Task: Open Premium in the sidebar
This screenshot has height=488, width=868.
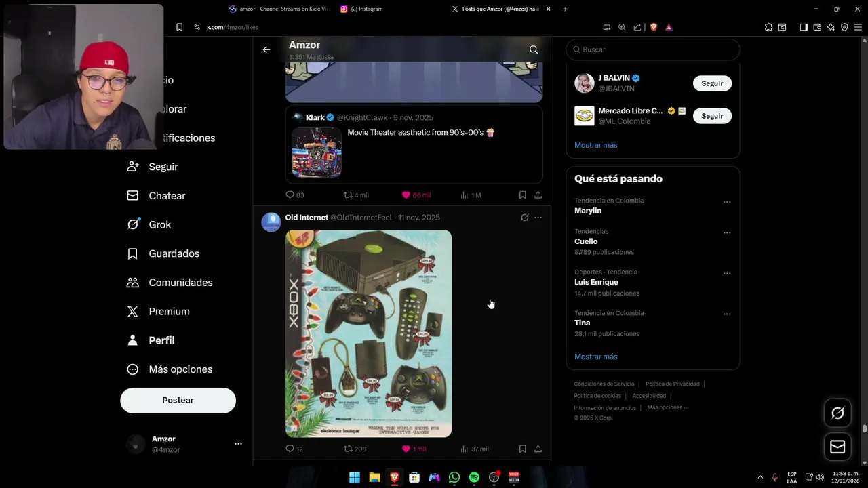Action: 158,312
